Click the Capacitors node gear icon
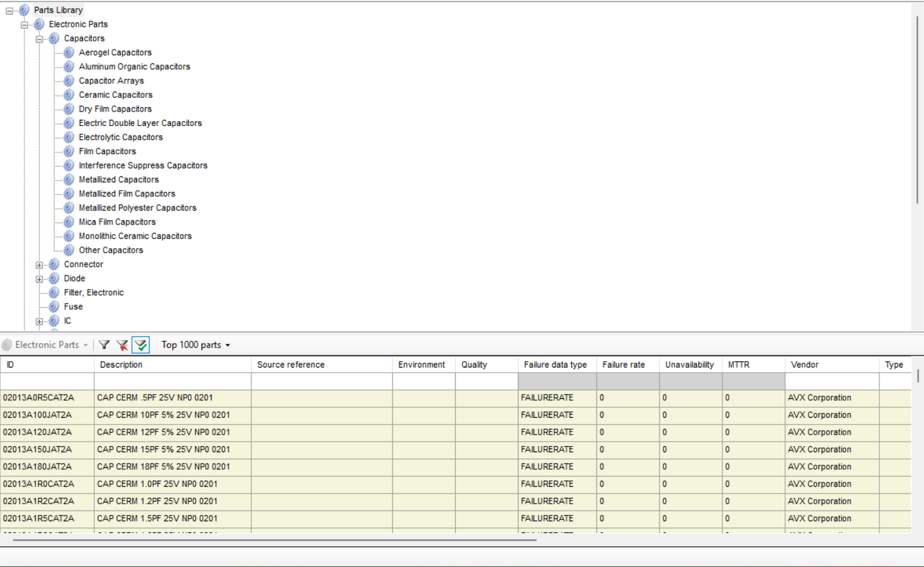Image resolution: width=924 pixels, height=567 pixels. coord(54,38)
